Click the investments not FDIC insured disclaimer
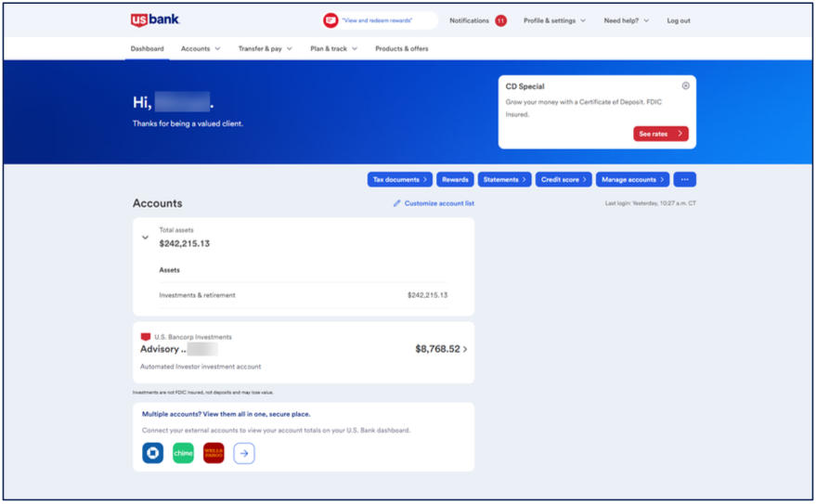The height and width of the screenshot is (504, 816). tap(203, 393)
